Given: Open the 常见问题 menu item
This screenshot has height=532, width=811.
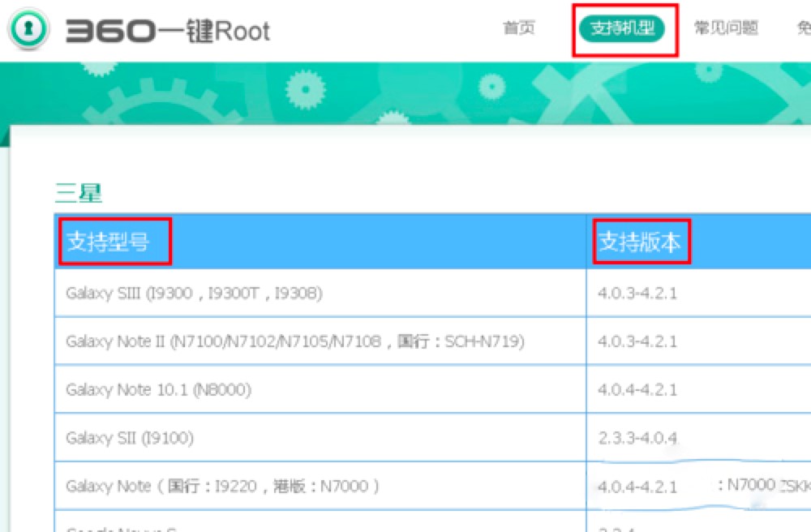Looking at the screenshot, I should [x=724, y=28].
